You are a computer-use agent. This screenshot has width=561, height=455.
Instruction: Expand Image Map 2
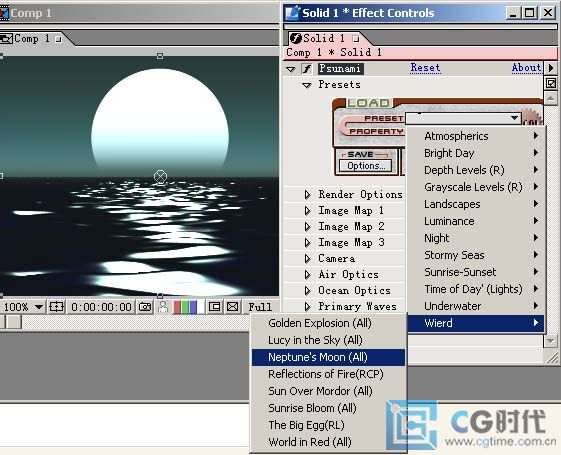(x=307, y=227)
